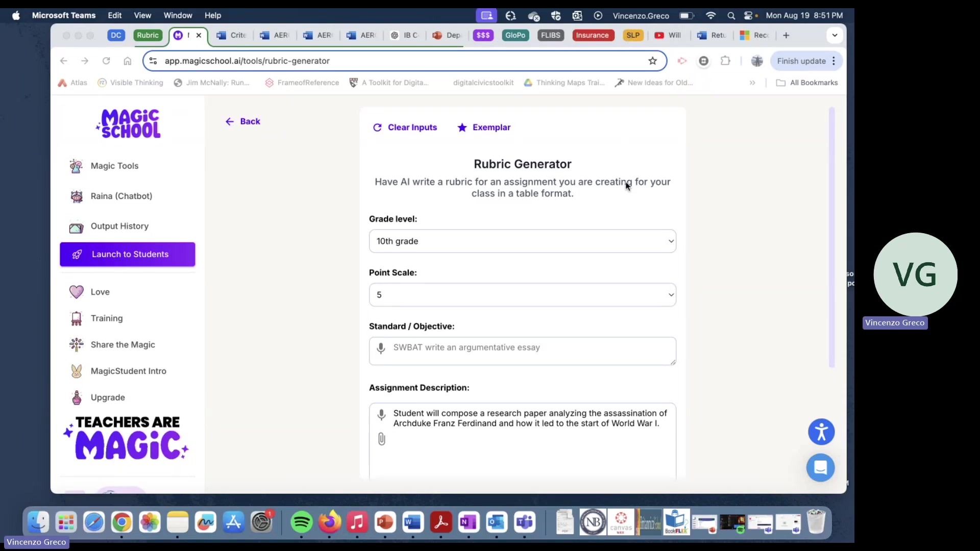The height and width of the screenshot is (551, 980).
Task: Expand the hidden bookmarks overflow chevron
Action: coord(753,83)
